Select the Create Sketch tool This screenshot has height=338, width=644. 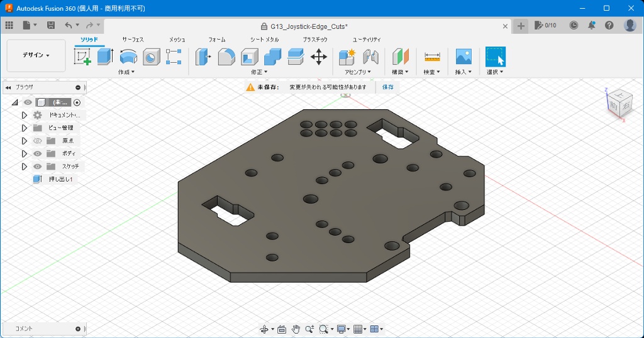tap(82, 57)
